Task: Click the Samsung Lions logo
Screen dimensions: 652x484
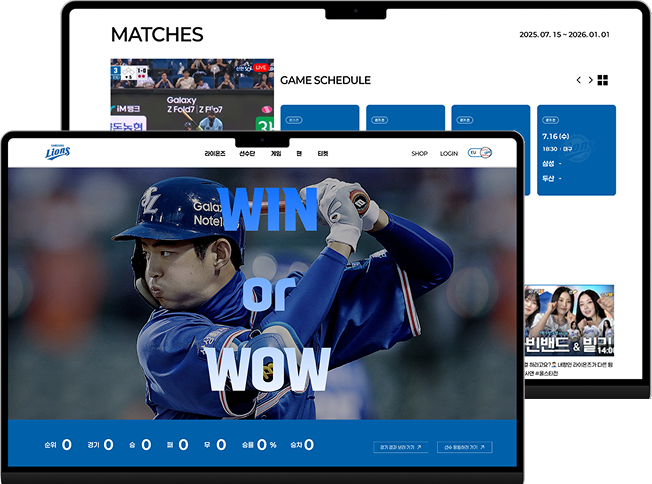Action: point(58,153)
